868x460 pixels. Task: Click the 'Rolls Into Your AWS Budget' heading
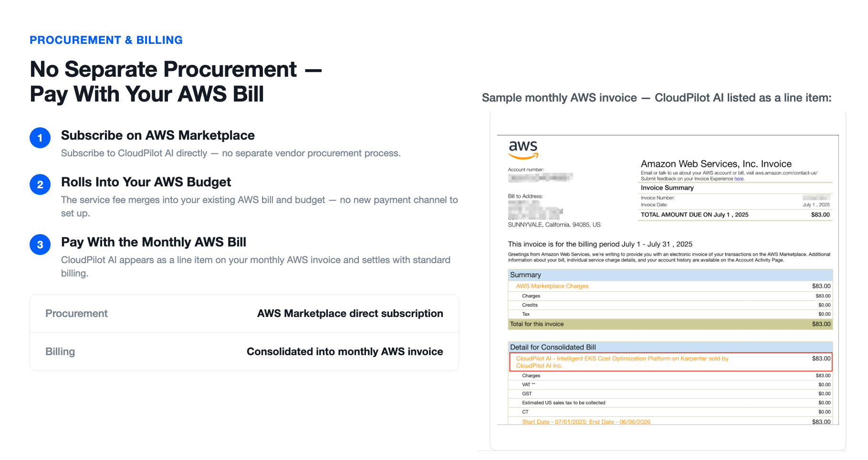pos(146,182)
